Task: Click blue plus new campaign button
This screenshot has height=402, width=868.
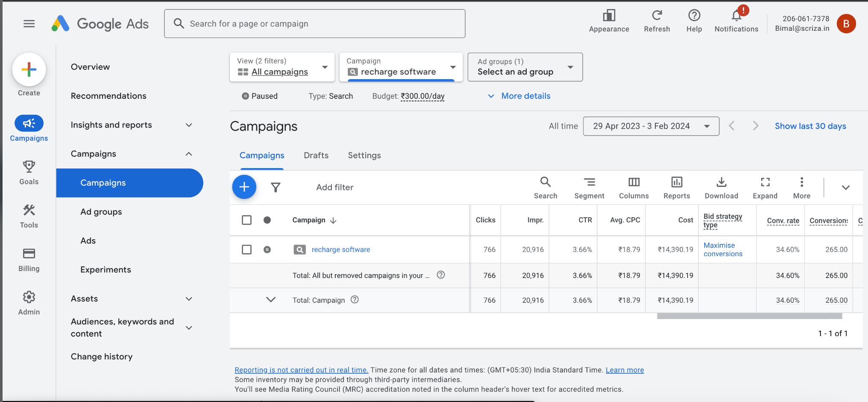Action: pos(244,187)
